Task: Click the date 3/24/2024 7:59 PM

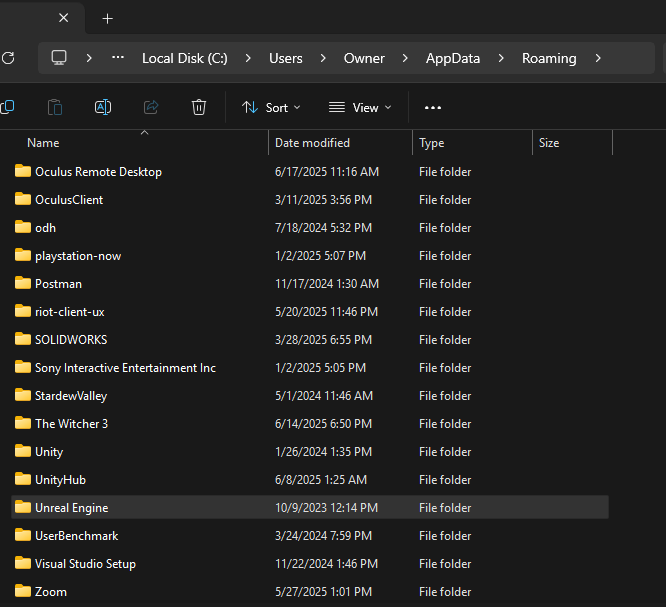Action: pyautogui.click(x=323, y=536)
